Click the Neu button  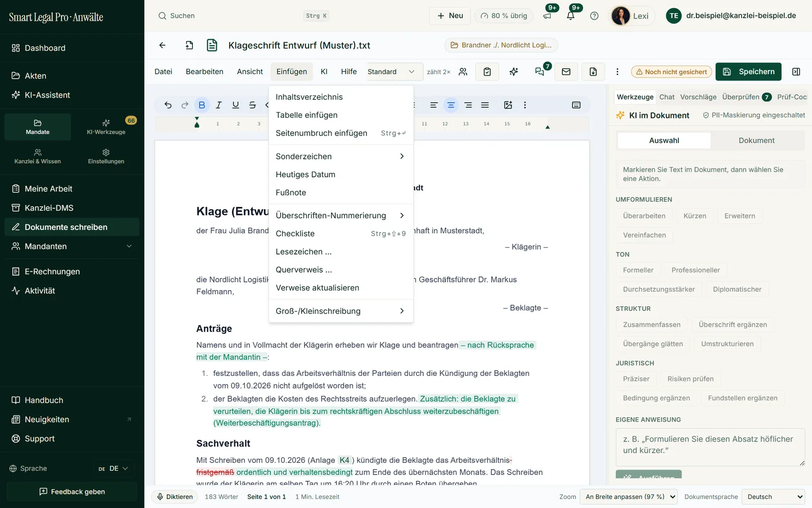(450, 16)
